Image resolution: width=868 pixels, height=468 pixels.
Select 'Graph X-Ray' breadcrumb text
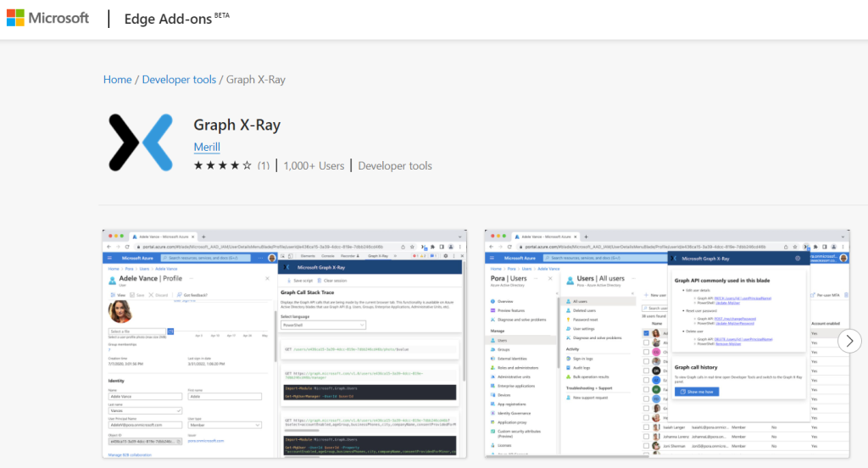[256, 79]
